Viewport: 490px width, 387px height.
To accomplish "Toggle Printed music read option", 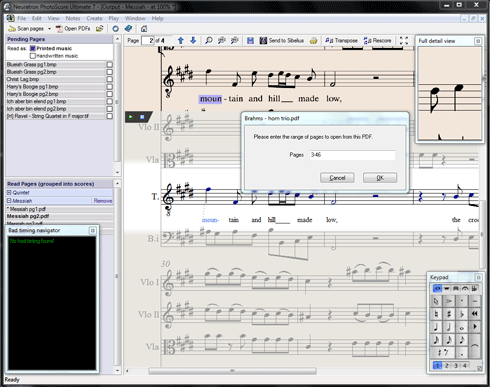I will tap(33, 49).
